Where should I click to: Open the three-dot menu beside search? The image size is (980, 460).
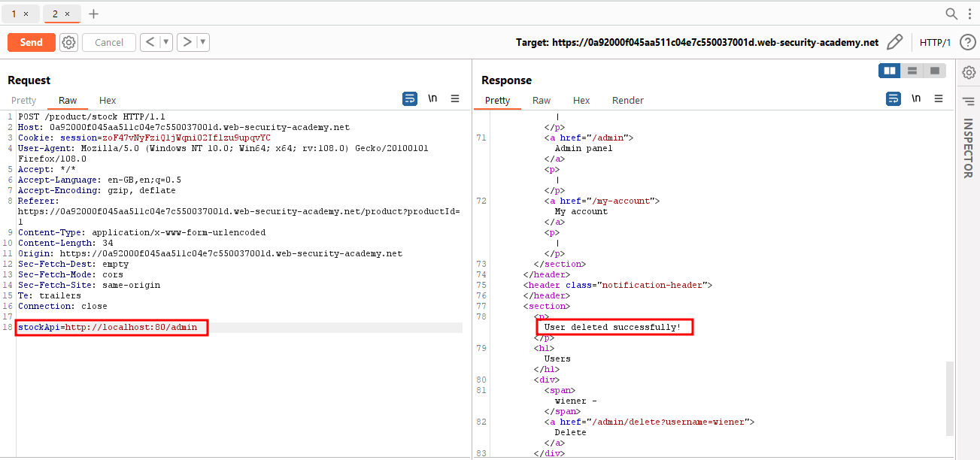click(x=969, y=14)
